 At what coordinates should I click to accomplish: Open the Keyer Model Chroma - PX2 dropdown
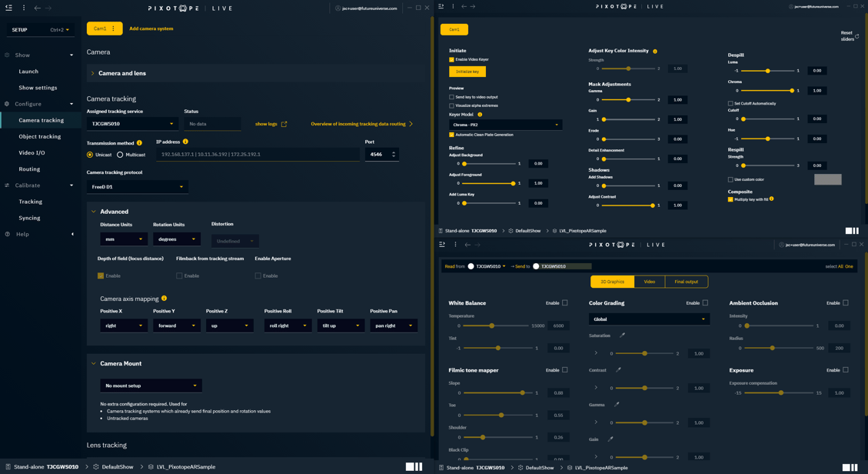[x=505, y=125]
